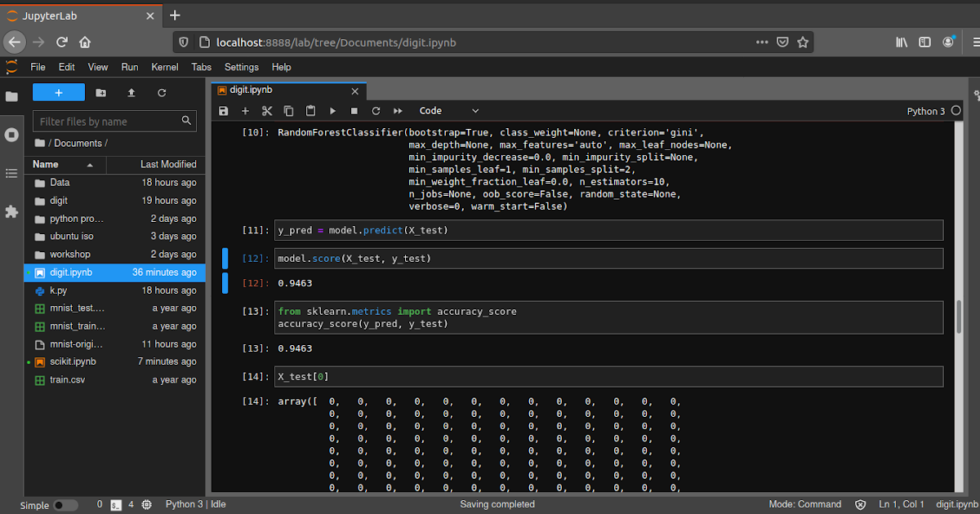Viewport: 980px width, 514px height.
Task: Open the Extension Manager puzzle icon
Action: 11,211
